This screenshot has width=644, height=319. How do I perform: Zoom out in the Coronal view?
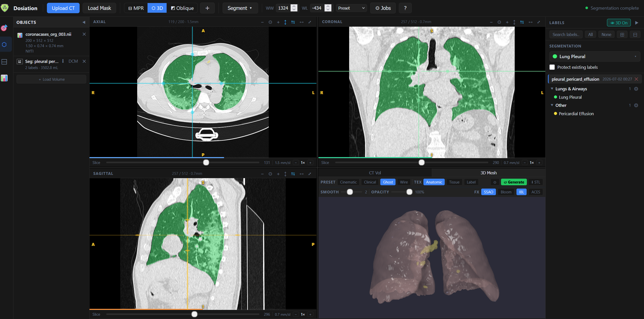(491, 22)
